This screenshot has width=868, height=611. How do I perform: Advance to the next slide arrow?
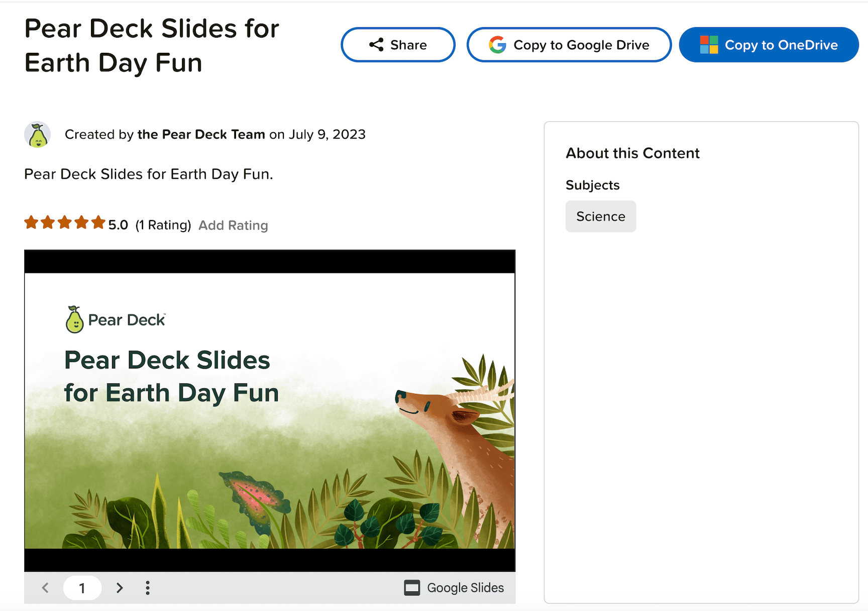(x=119, y=587)
